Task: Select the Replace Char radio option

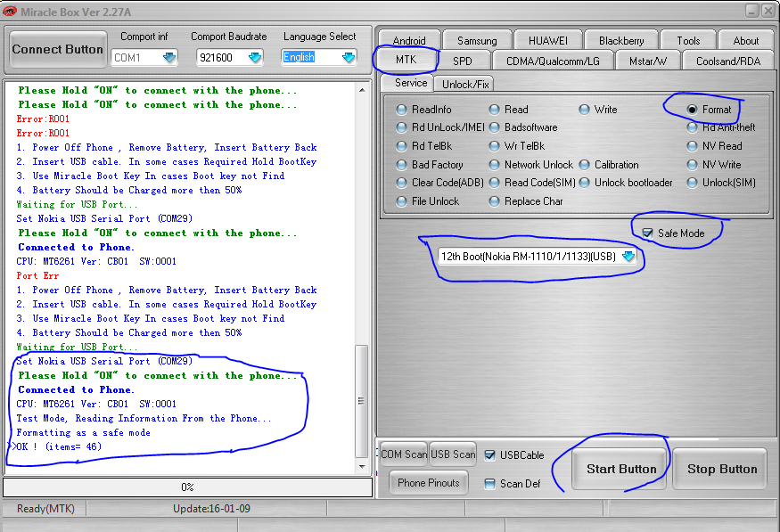Action: (x=494, y=201)
